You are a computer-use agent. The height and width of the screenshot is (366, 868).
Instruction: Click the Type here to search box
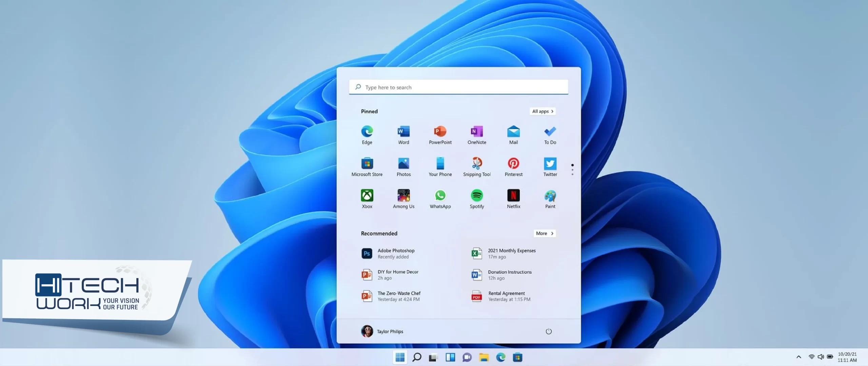458,87
